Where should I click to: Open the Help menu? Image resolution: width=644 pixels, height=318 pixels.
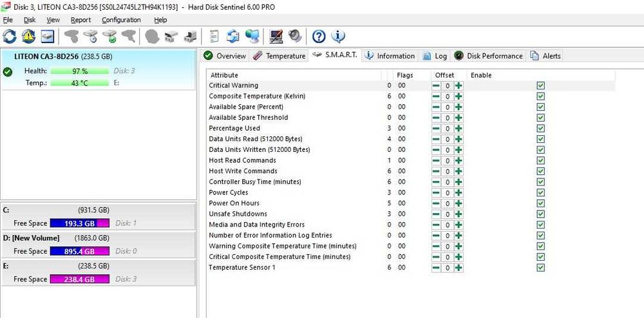160,20
